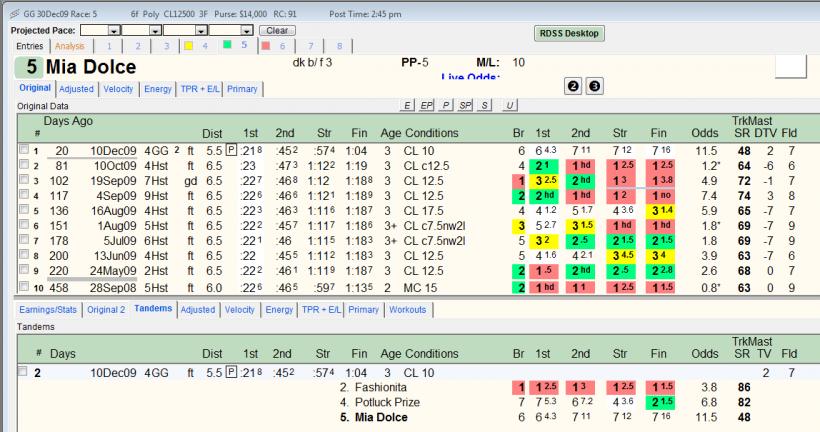Select yellow-marked horse 4 entry tab

pos(196,46)
